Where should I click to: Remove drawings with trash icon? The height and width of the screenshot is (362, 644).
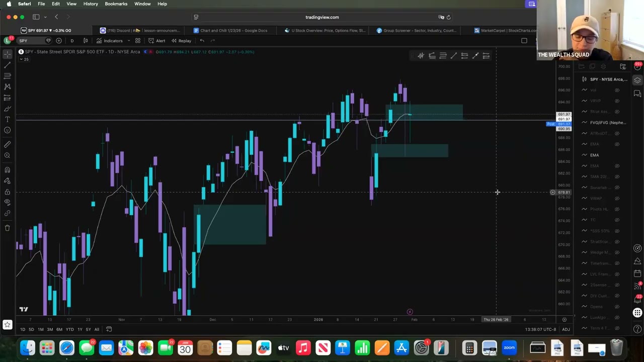(8, 228)
